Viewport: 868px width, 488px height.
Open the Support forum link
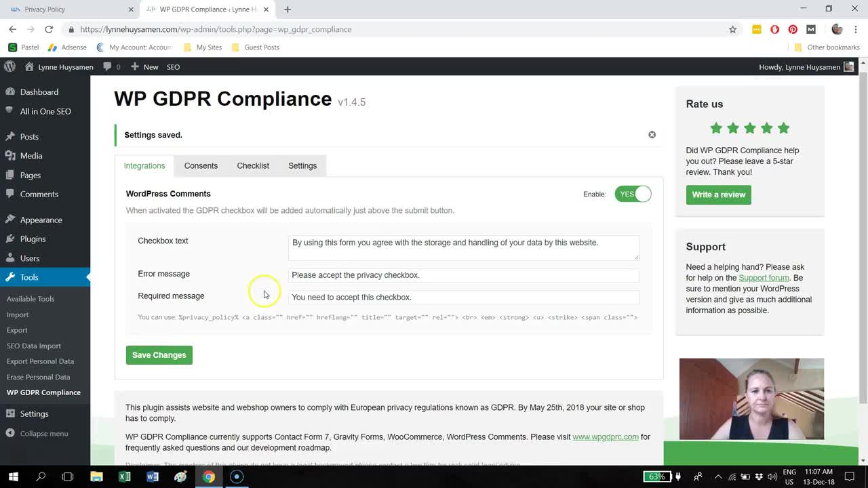764,278
